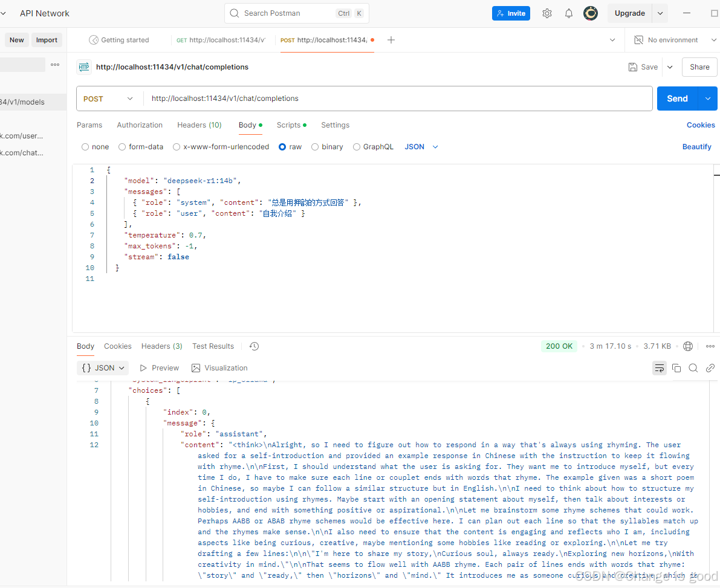Viewport: 720px width, 588px height.
Task: Open the response JSON format dropdown
Action: tap(103, 368)
